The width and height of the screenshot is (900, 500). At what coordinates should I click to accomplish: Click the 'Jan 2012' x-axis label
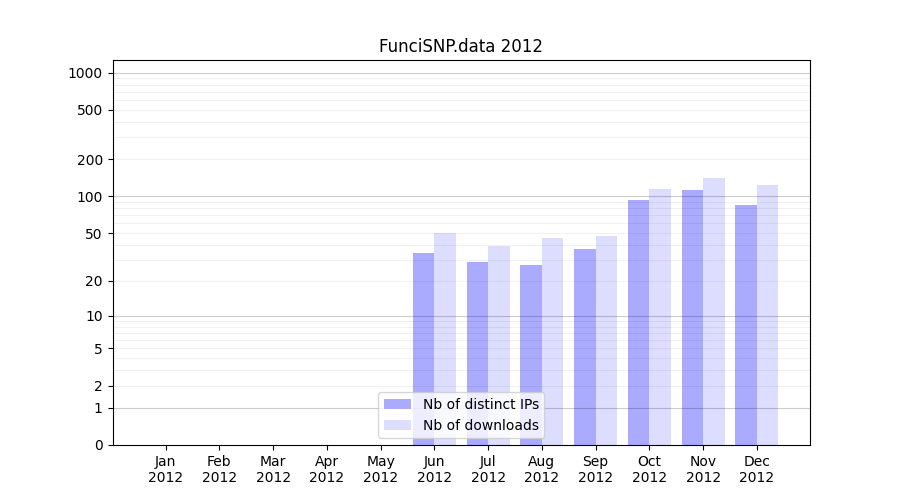pyautogui.click(x=166, y=469)
